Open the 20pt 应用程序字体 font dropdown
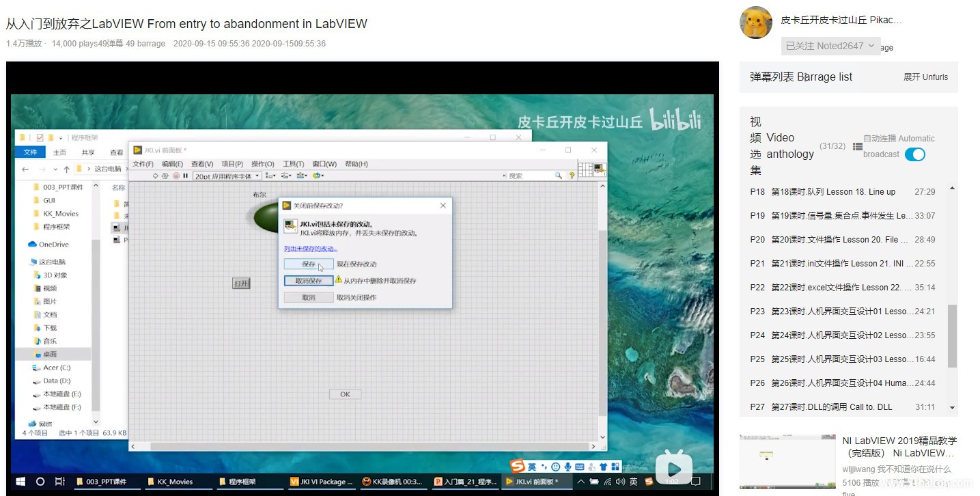Screen dimensions: 980x496 (x=227, y=176)
